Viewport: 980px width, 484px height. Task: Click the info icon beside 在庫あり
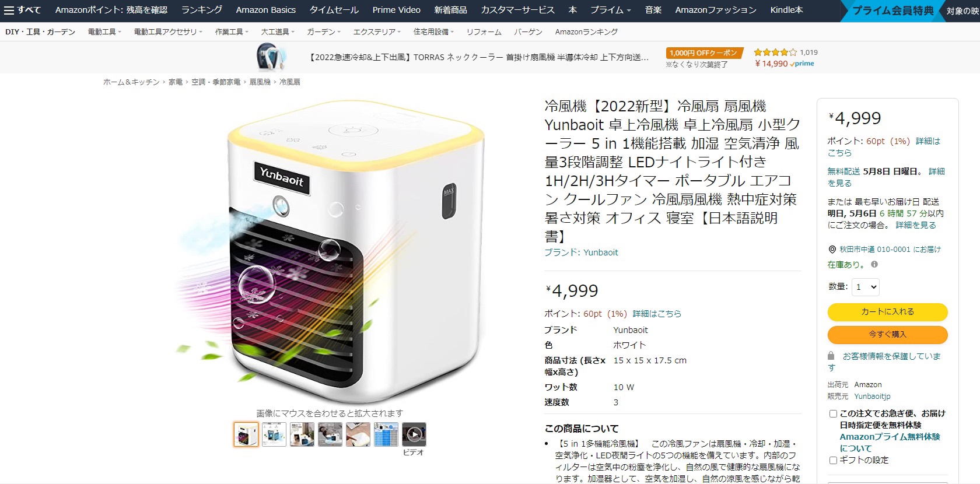pyautogui.click(x=874, y=264)
